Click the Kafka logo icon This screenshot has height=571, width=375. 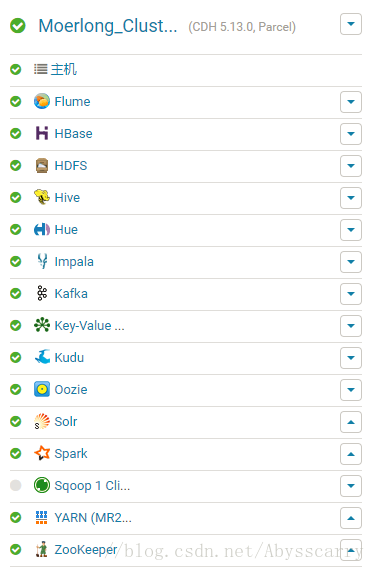point(42,293)
